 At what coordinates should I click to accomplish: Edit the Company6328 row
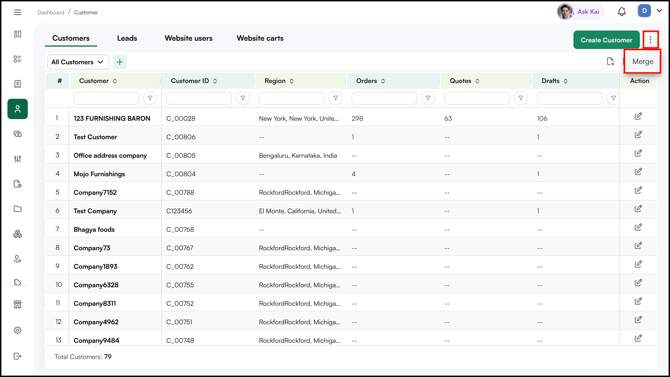click(x=638, y=283)
